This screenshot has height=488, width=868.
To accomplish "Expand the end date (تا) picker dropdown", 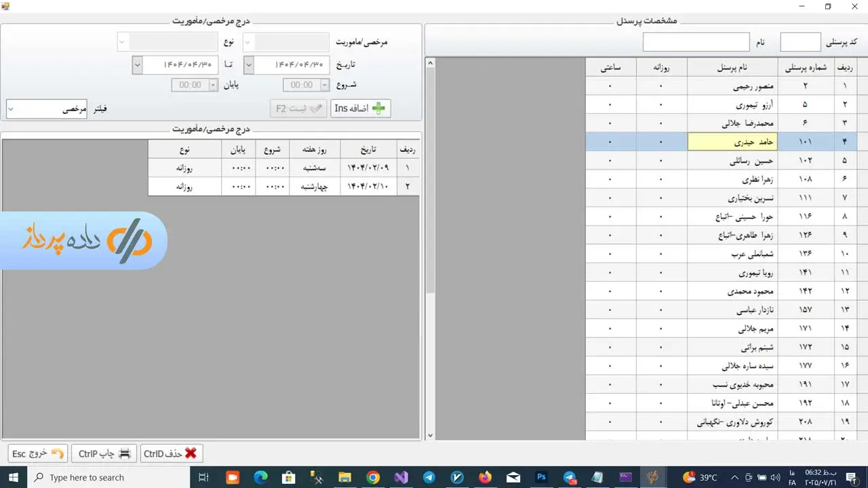I will (x=138, y=65).
